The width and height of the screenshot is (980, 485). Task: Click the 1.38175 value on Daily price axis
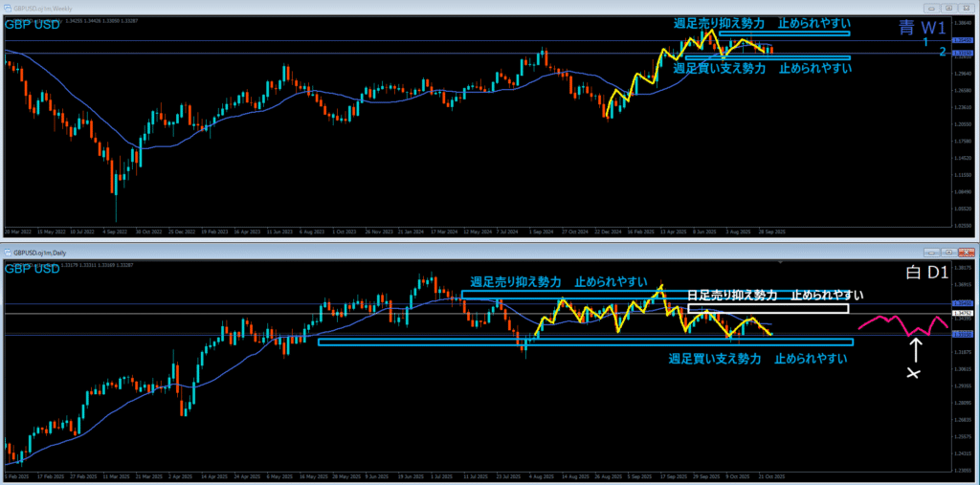(x=961, y=268)
